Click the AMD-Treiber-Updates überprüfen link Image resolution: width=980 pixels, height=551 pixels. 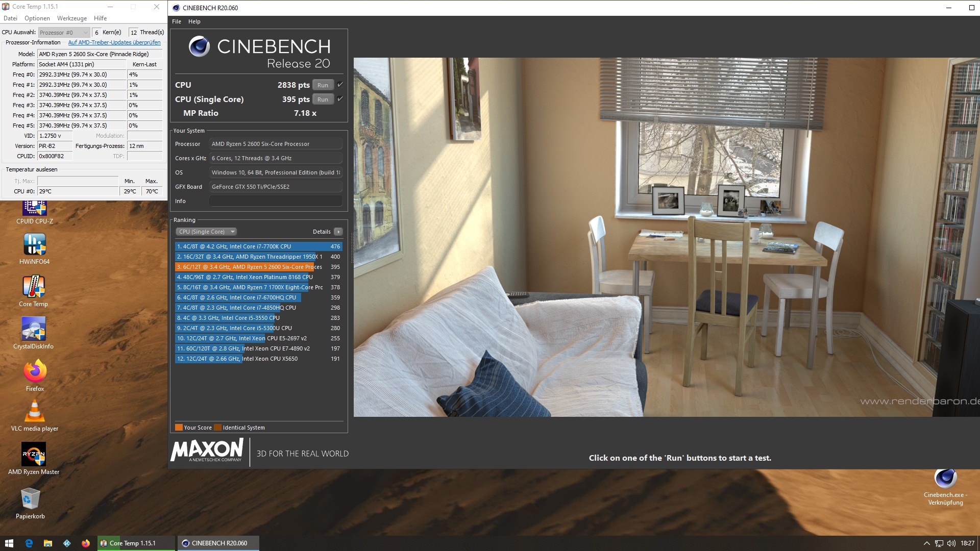tap(114, 42)
